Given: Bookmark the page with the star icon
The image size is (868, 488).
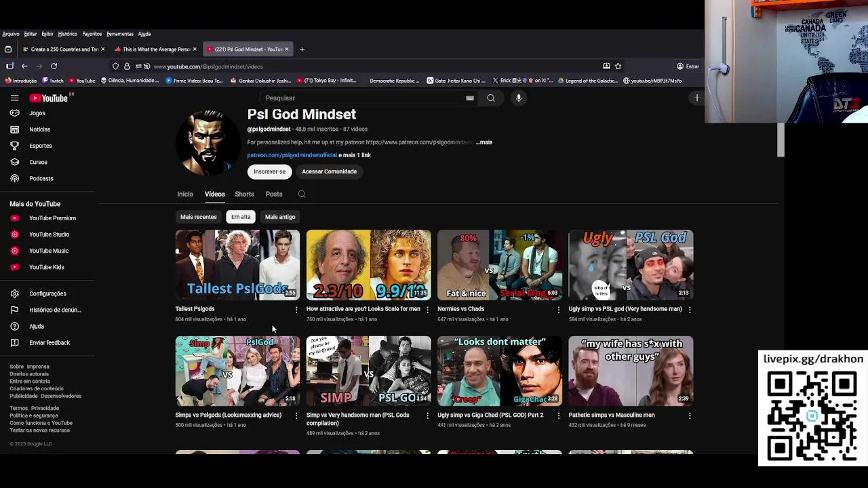Looking at the screenshot, I should (618, 66).
